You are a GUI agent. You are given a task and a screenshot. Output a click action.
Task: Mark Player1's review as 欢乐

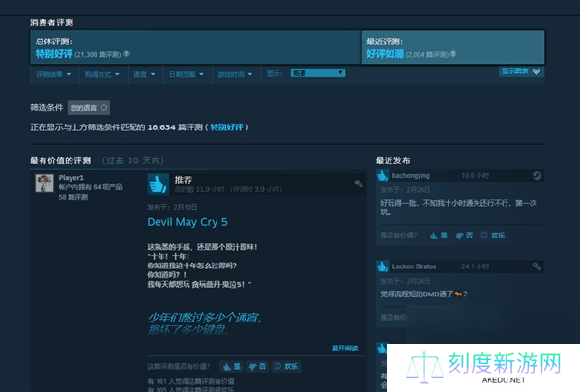(286, 367)
